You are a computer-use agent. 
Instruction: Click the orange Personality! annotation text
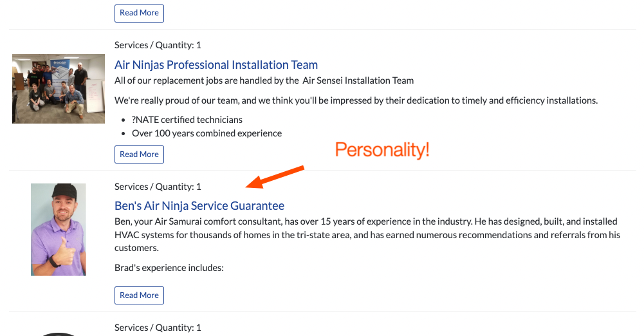382,149
